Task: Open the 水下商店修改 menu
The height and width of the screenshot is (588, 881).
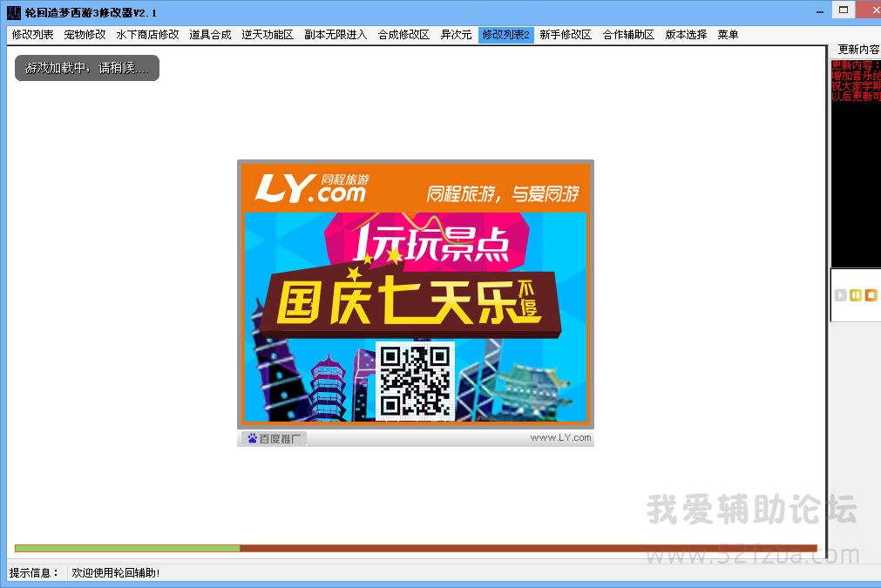Action: [147, 35]
